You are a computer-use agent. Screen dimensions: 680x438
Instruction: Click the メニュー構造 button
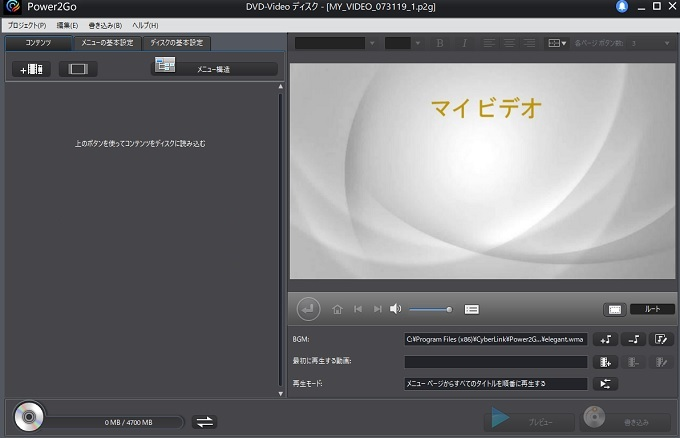coord(214,68)
